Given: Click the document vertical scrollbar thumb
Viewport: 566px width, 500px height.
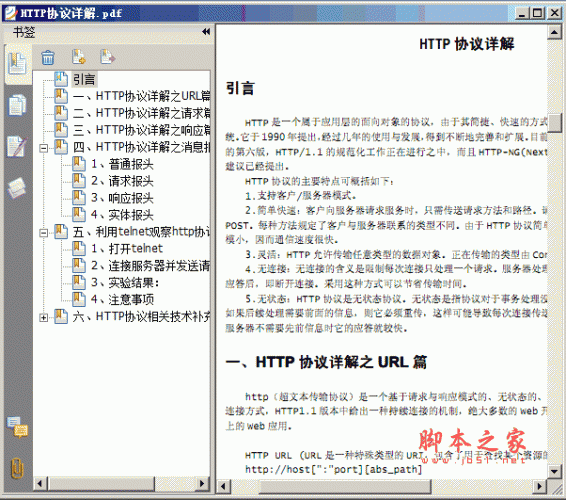Looking at the screenshot, I should (554, 123).
